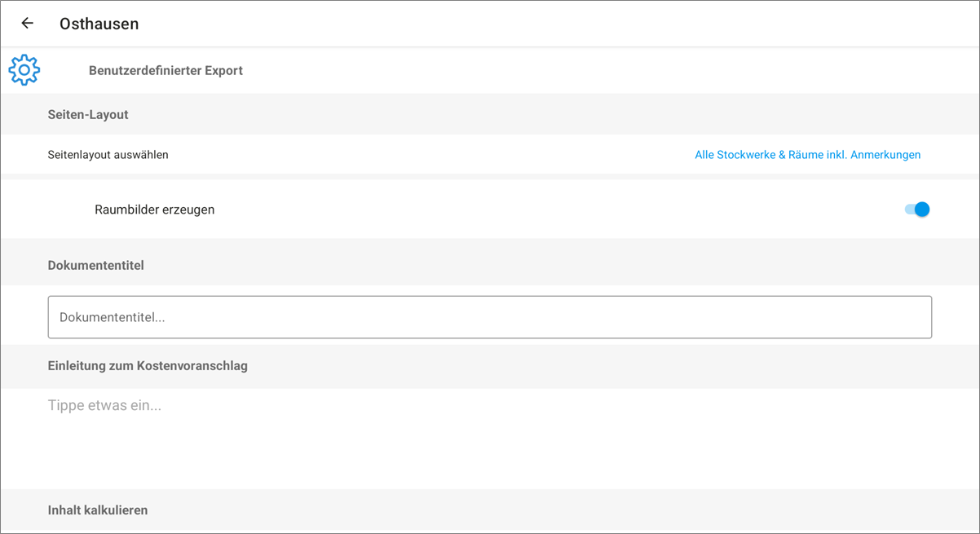
Task: Click the Seiten-Layout section header
Action: coord(88,115)
